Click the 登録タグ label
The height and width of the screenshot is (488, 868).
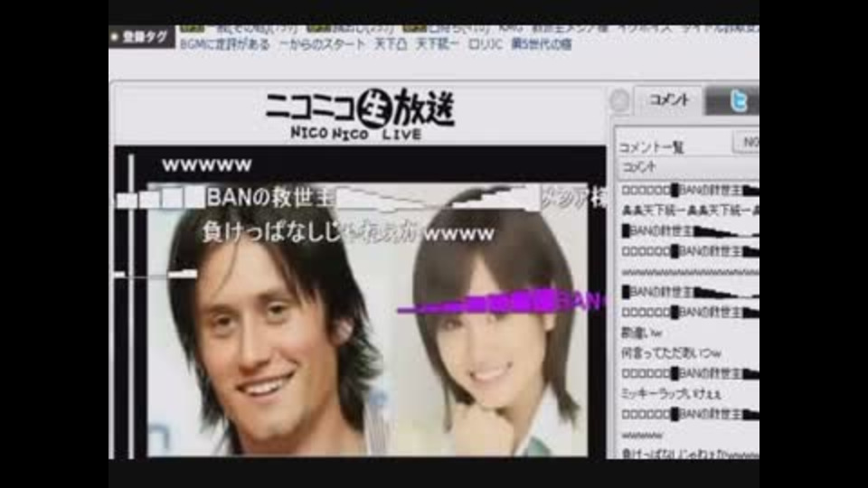pyautogui.click(x=142, y=37)
